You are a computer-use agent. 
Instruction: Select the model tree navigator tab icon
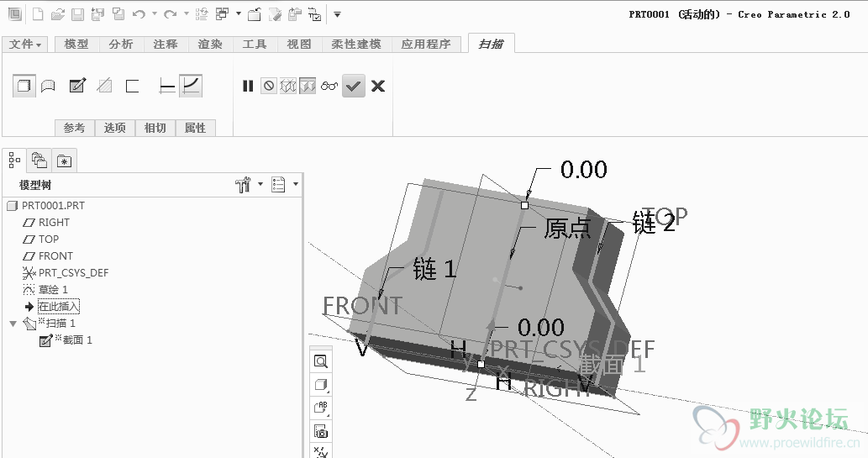[14, 161]
